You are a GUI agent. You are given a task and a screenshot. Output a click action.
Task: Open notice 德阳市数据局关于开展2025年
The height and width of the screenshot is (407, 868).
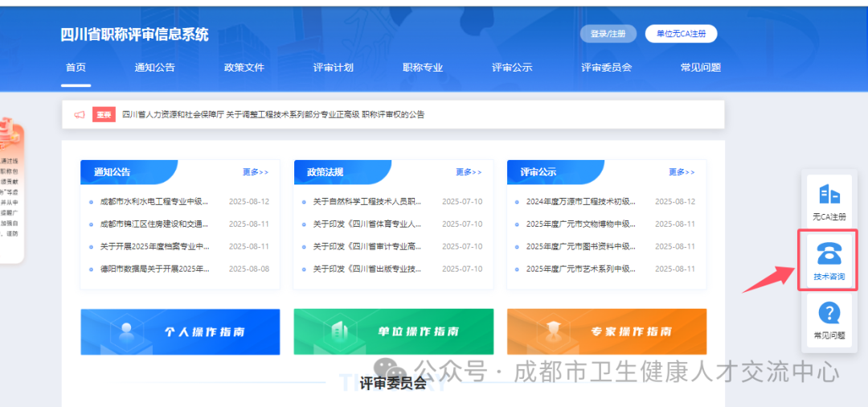pyautogui.click(x=155, y=269)
